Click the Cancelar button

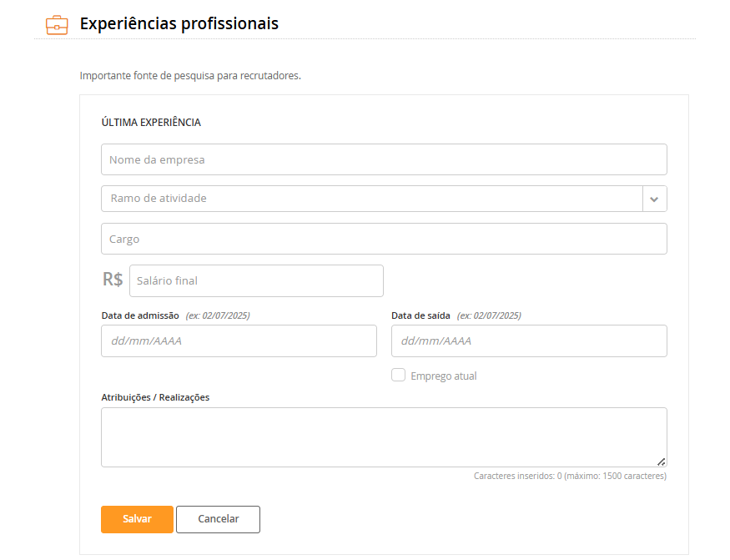(218, 519)
